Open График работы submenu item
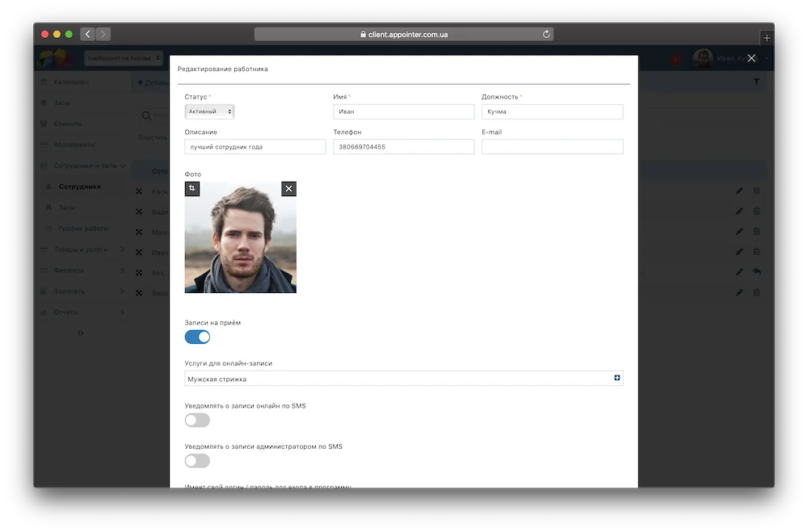The image size is (808, 532). pyautogui.click(x=83, y=228)
